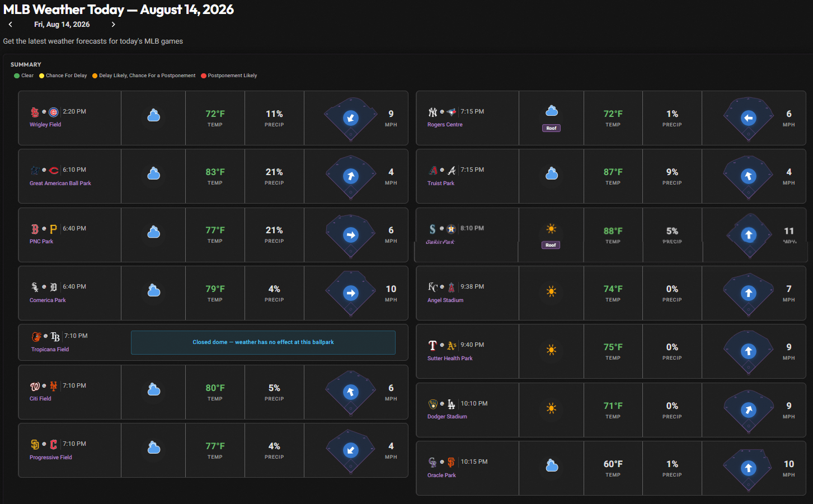The height and width of the screenshot is (504, 813).
Task: Click the Giants logo in Oracle Park row
Action: pyautogui.click(x=451, y=462)
